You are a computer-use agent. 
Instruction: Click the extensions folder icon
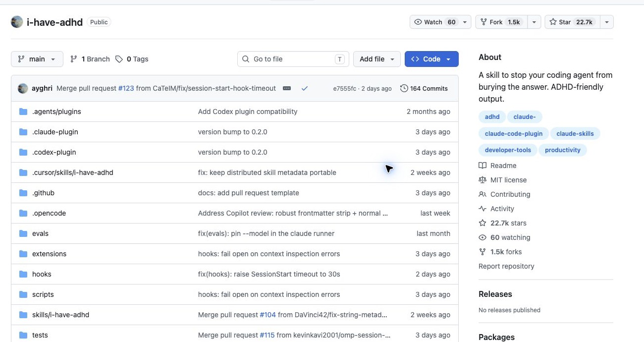(23, 254)
